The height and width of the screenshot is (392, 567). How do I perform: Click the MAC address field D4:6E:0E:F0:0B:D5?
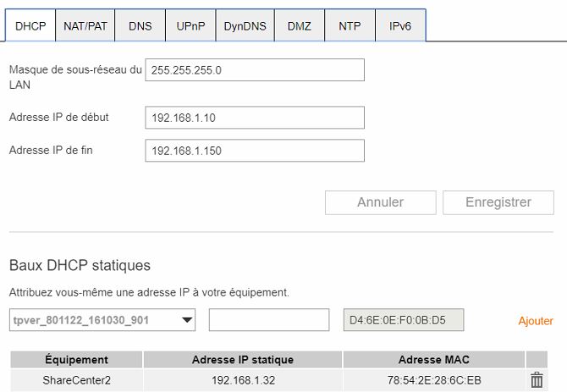click(403, 320)
